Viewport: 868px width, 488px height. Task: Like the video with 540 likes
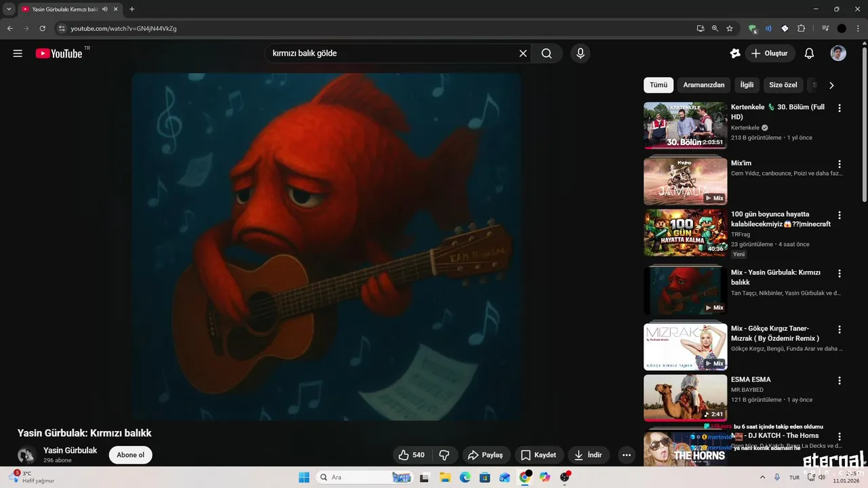point(412,455)
